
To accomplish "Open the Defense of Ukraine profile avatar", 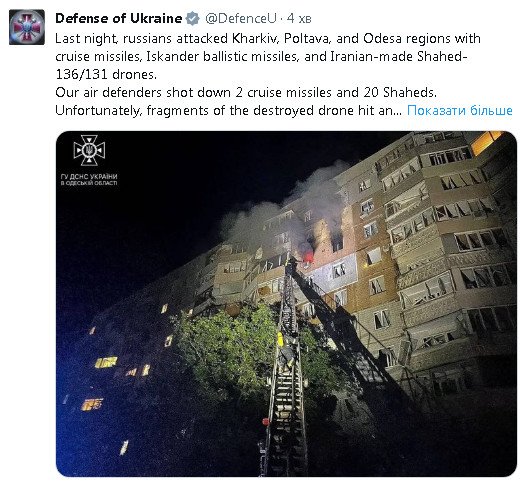I will pos(27,27).
